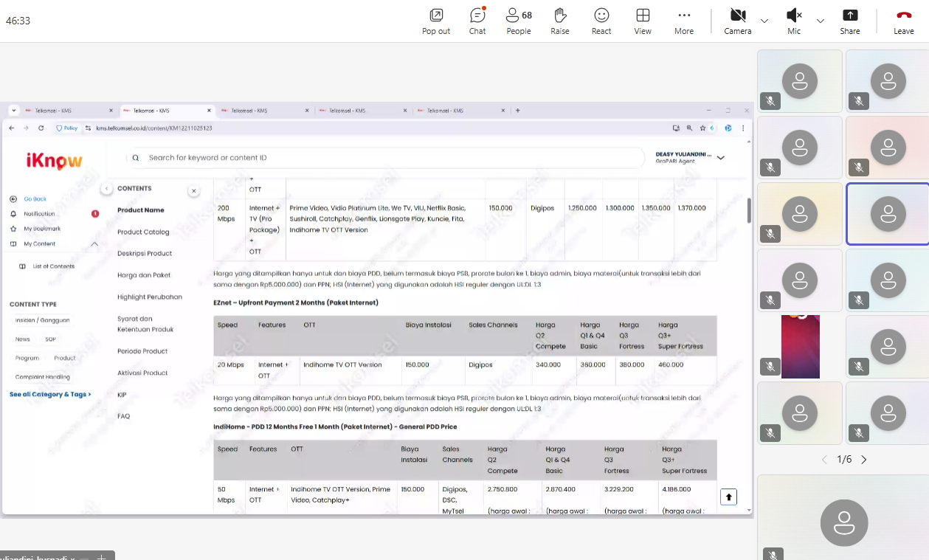This screenshot has height=560, width=929.
Task: Jump to FAQ section
Action: pos(123,416)
